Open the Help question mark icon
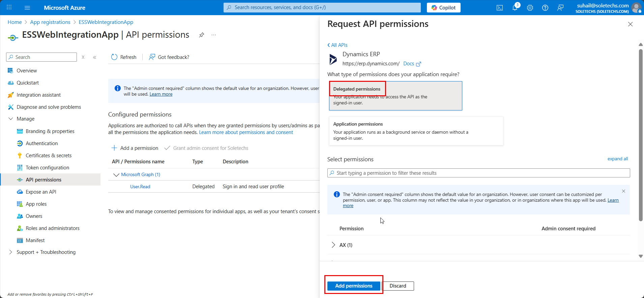This screenshot has height=298, width=644. [x=545, y=8]
